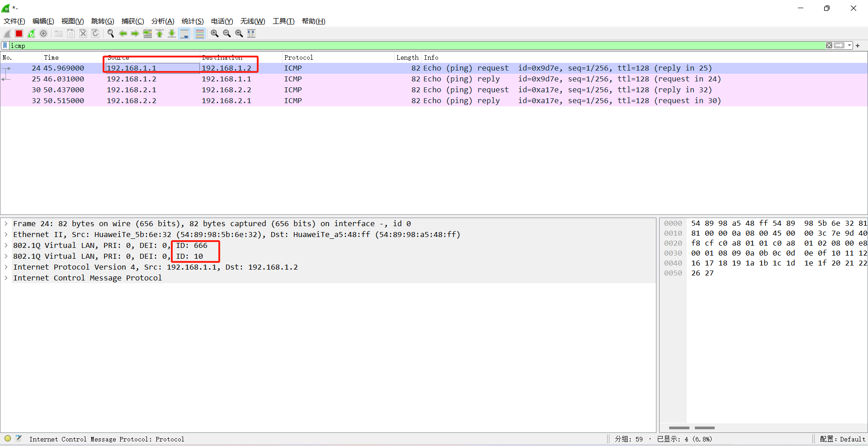Open a capture file via folder icon
868x446 pixels.
59,33
